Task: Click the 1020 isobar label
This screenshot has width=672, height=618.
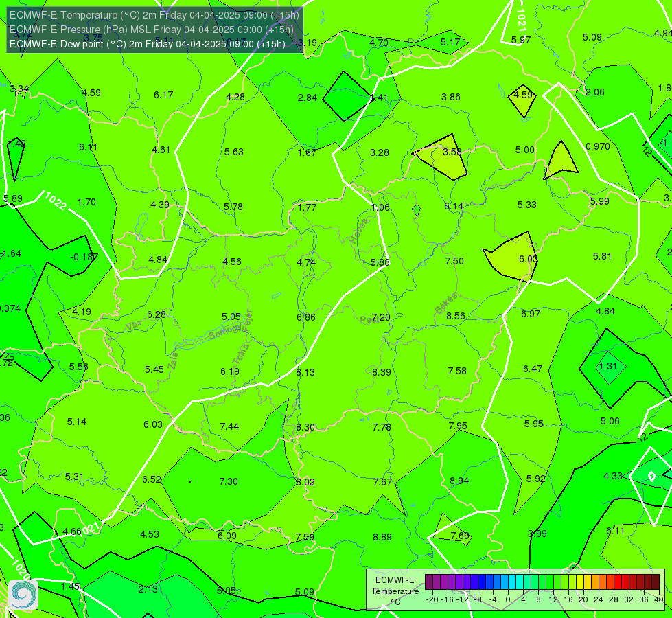Action: (x=20, y=569)
